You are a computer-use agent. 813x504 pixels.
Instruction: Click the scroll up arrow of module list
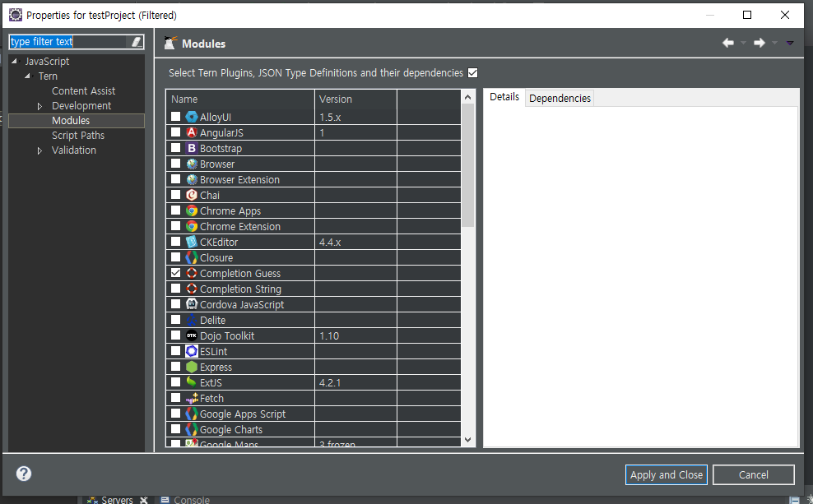tap(467, 97)
